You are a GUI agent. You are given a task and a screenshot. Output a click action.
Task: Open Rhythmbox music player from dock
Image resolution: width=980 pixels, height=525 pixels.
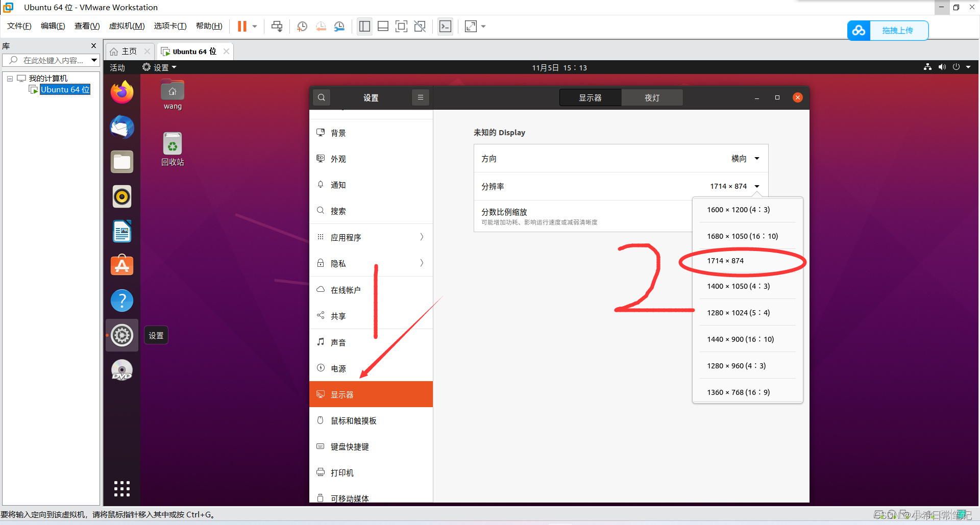coord(121,196)
